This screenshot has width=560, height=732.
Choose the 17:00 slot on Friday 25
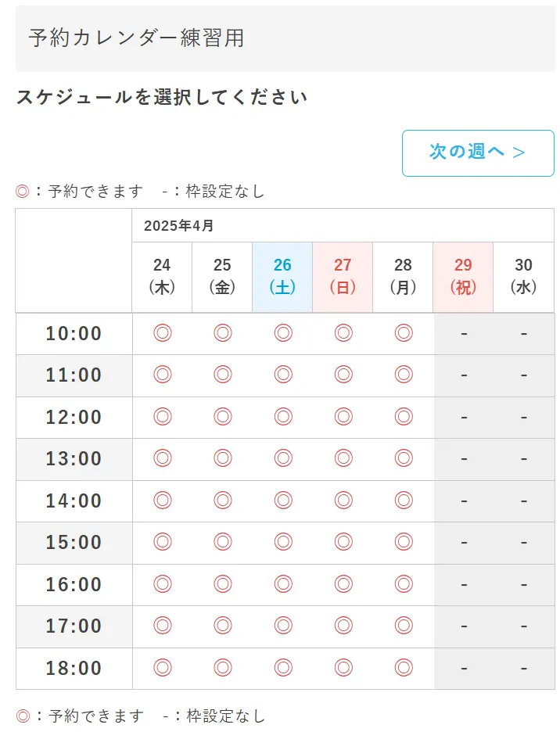click(223, 626)
